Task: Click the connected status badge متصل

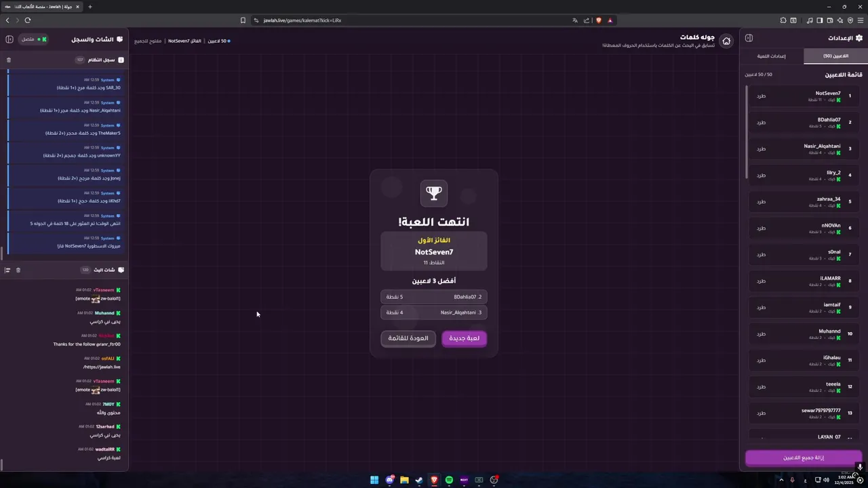Action: [33, 39]
